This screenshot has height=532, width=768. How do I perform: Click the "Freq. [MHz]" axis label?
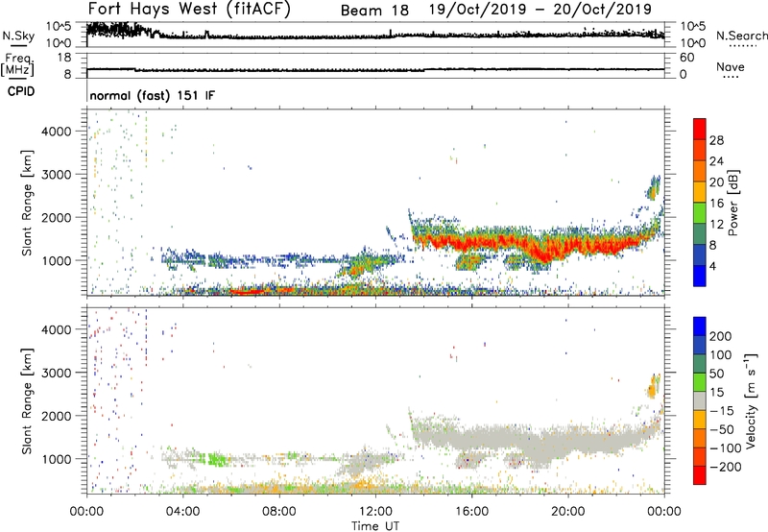click(x=18, y=64)
